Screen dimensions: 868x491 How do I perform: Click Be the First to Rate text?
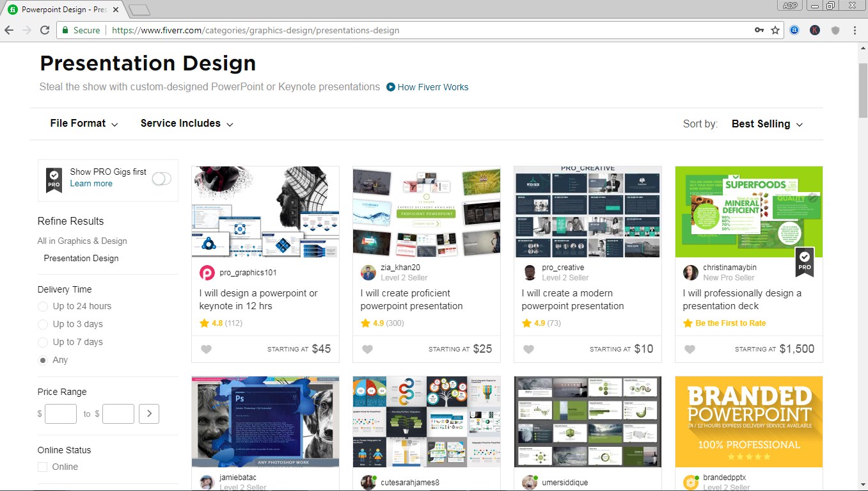coord(730,323)
